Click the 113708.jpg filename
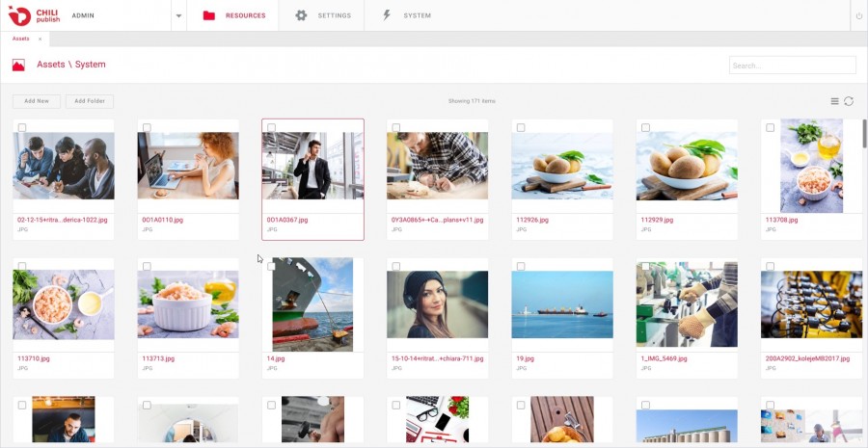 click(x=781, y=220)
